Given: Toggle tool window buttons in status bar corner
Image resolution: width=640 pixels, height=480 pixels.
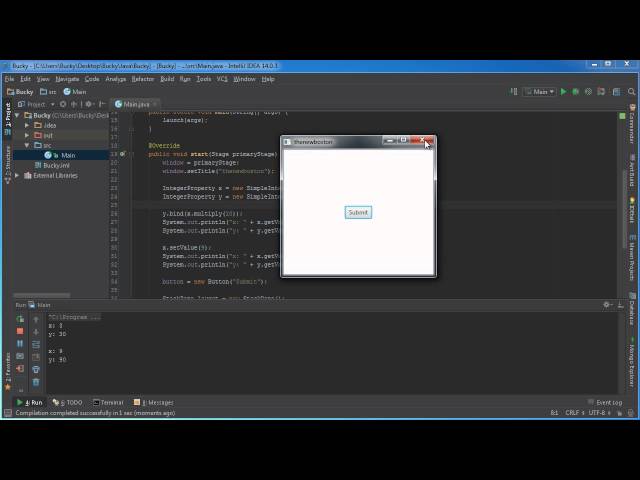Looking at the screenshot, I should click(7, 413).
